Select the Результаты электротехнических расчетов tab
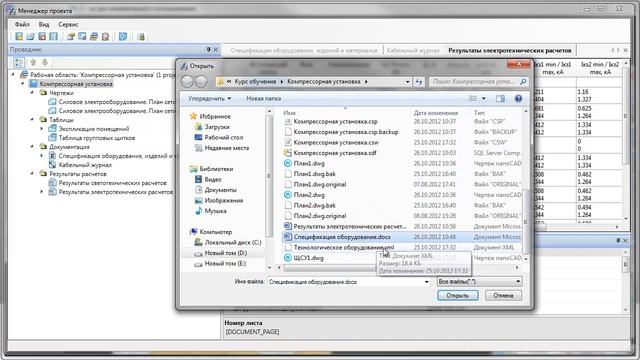This screenshot has width=640, height=360. [x=509, y=50]
